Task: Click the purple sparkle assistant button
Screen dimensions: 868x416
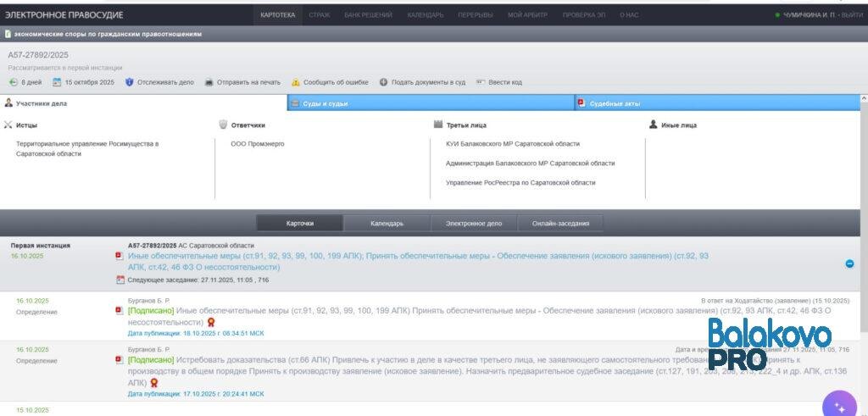Action: 839,405
